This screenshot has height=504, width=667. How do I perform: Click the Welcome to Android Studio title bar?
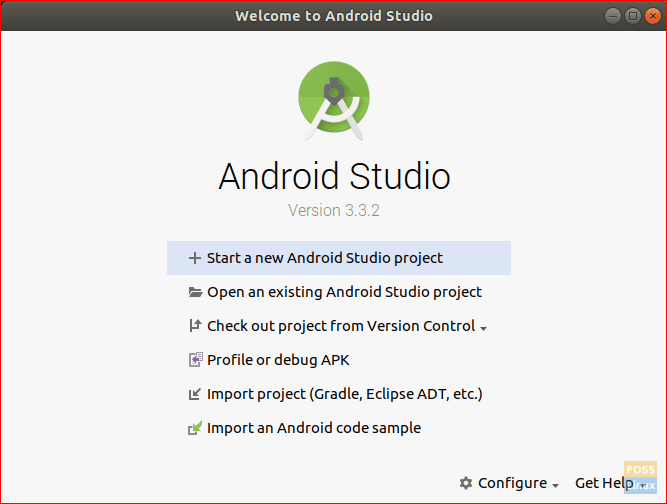pyautogui.click(x=334, y=16)
